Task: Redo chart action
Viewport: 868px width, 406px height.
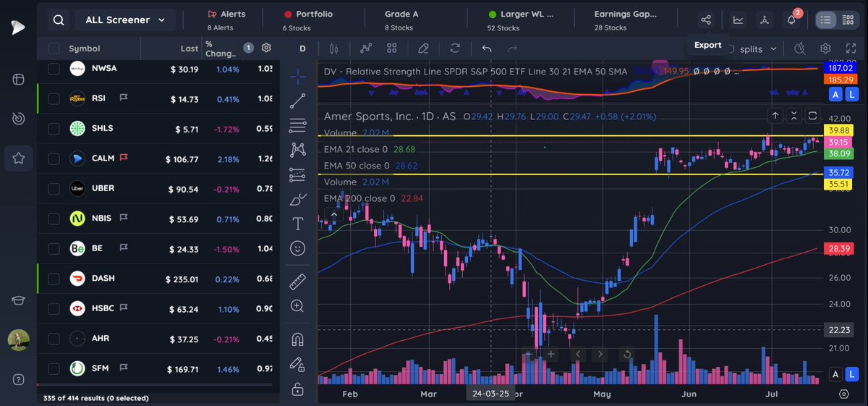Action: 512,48
